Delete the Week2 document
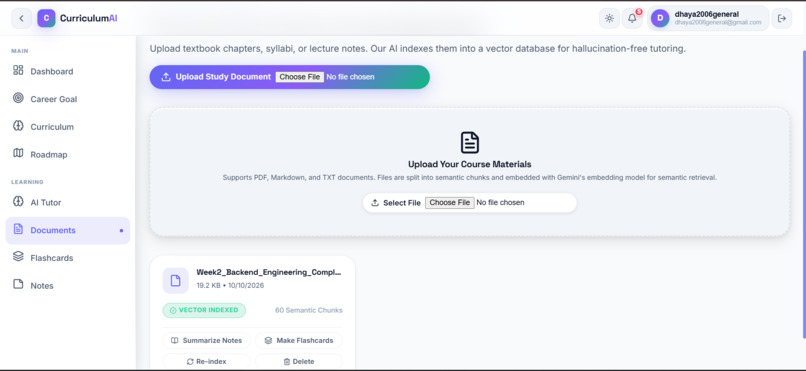This screenshot has height=371, width=806. [299, 361]
